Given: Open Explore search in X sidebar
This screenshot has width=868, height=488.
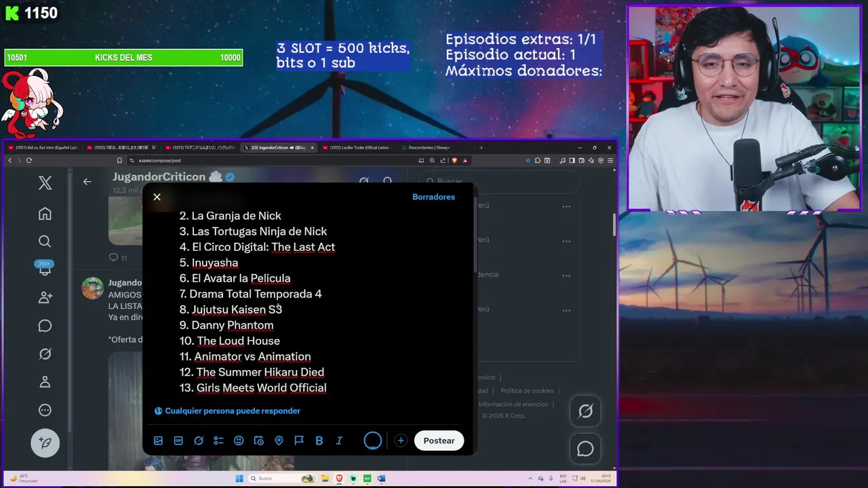Looking at the screenshot, I should (45, 241).
